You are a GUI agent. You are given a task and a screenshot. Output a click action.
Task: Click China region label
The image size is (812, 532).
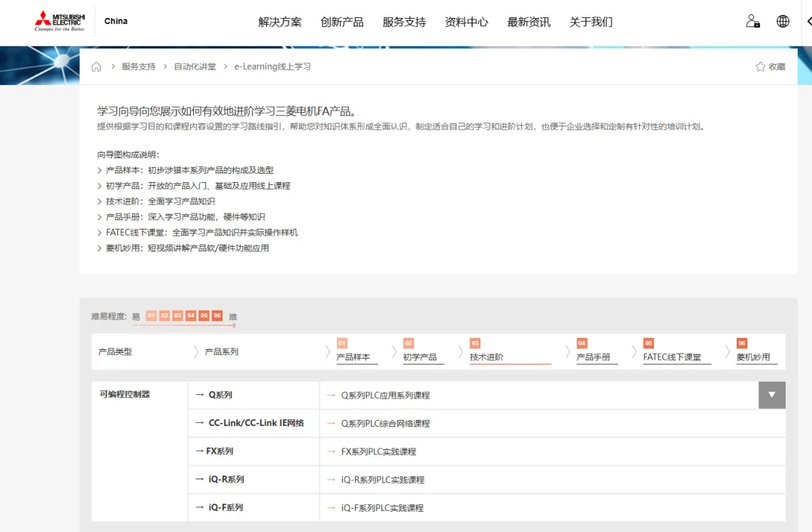[x=116, y=21]
